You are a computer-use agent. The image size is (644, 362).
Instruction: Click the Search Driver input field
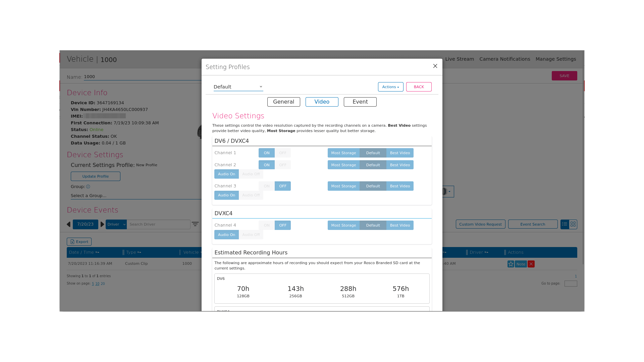[158, 225]
